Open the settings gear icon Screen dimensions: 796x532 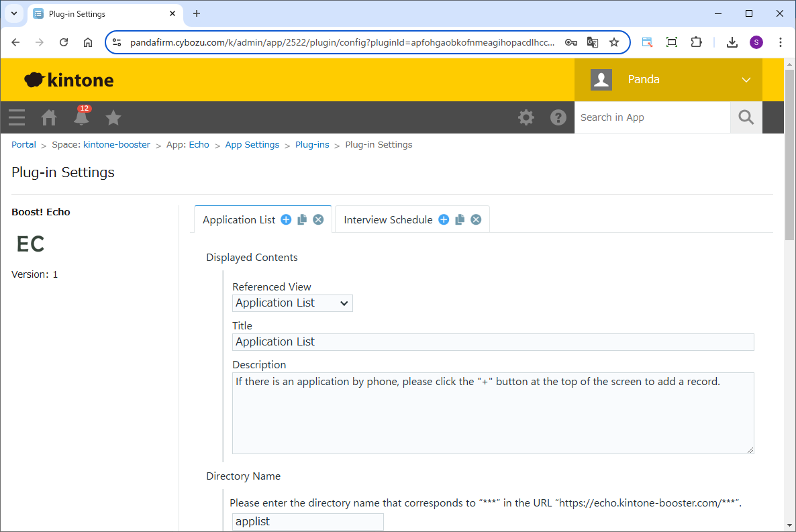tap(526, 117)
